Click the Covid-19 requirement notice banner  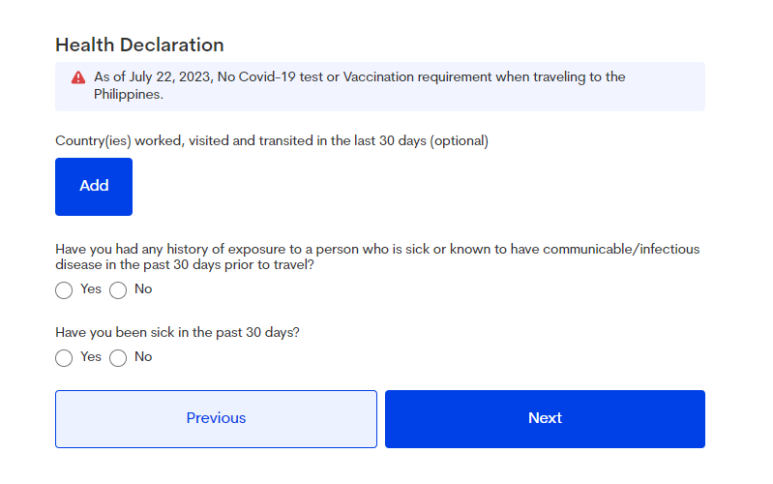380,86
